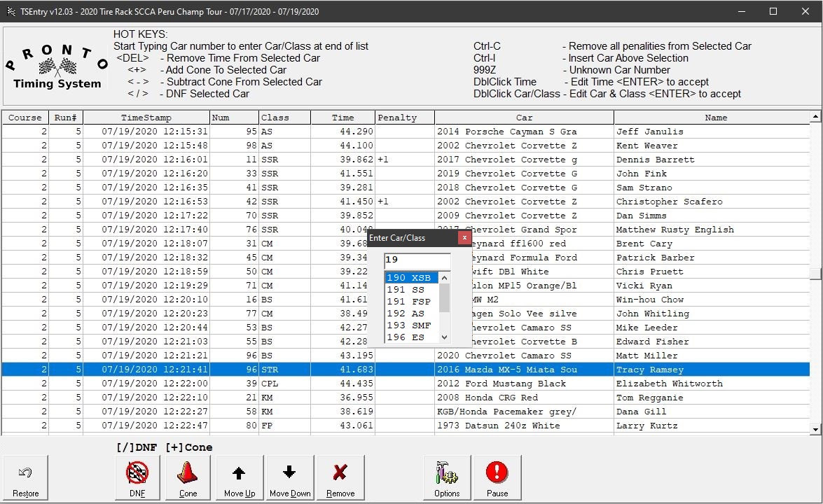Add a cone penalty with Cone icon
The height and width of the screenshot is (504, 823).
pyautogui.click(x=188, y=472)
